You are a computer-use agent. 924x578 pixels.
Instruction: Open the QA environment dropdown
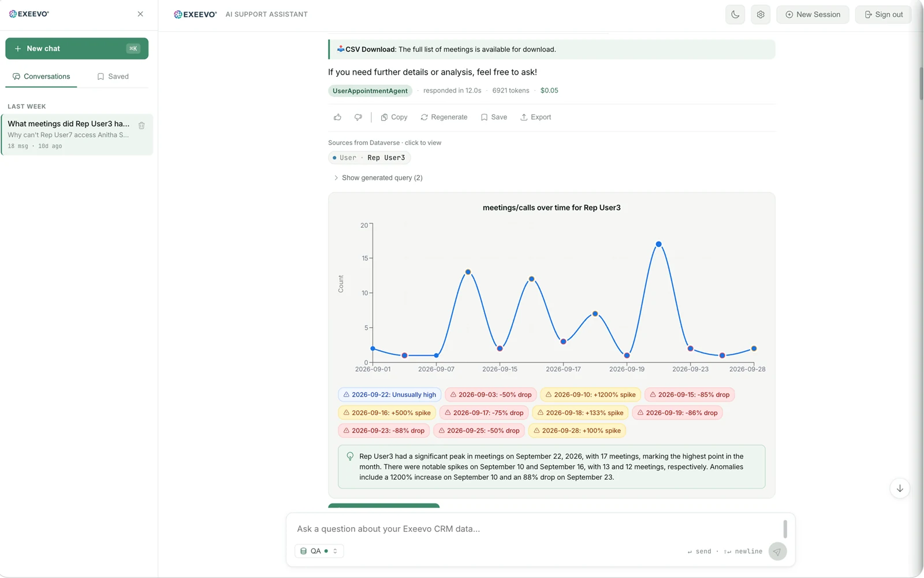coord(319,551)
